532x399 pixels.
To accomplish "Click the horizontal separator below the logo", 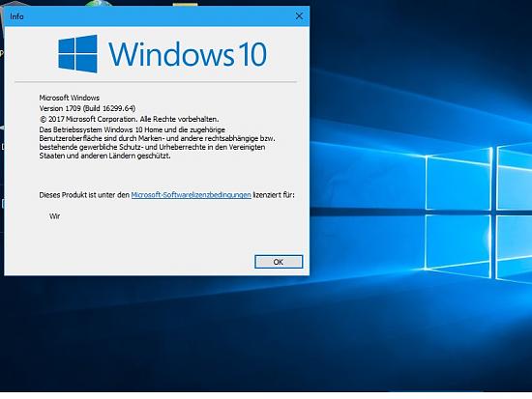I will click(156, 82).
